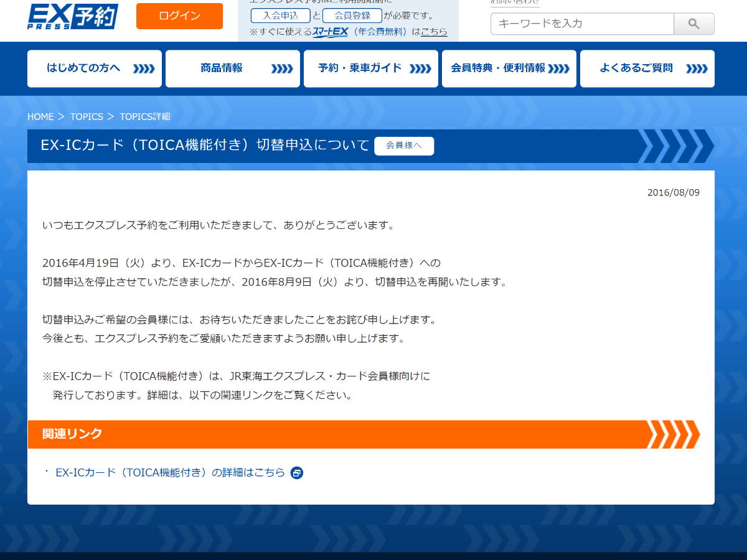Open the 会員特典・便利情報 menu

coord(509,68)
